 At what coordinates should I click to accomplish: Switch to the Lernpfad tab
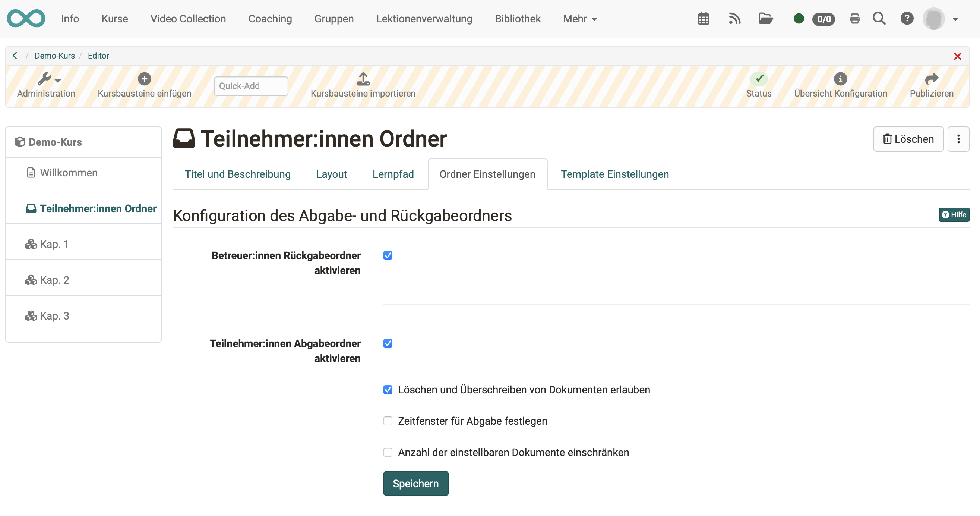(393, 174)
